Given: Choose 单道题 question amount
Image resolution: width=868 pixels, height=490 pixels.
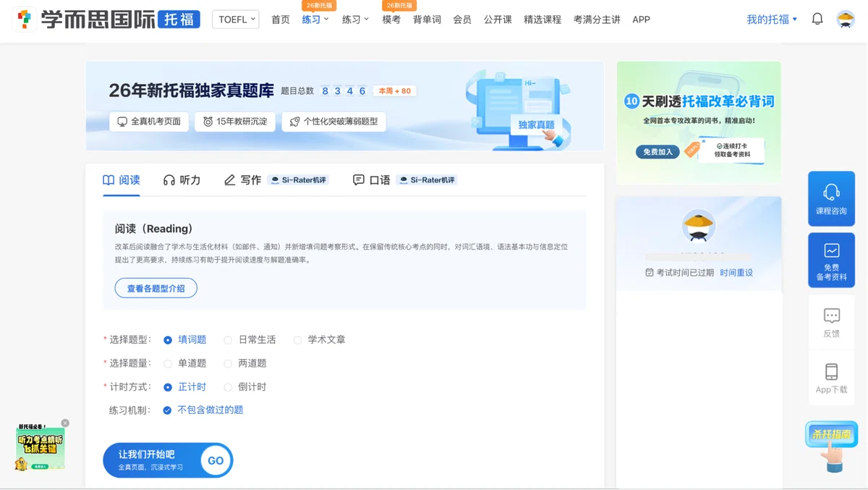Looking at the screenshot, I should 185,363.
